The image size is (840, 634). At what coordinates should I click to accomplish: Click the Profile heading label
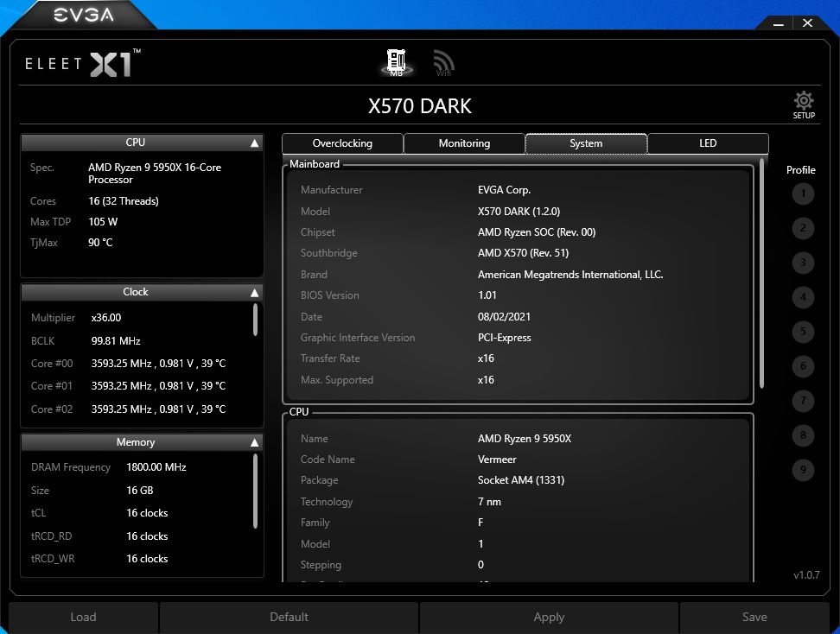click(800, 170)
